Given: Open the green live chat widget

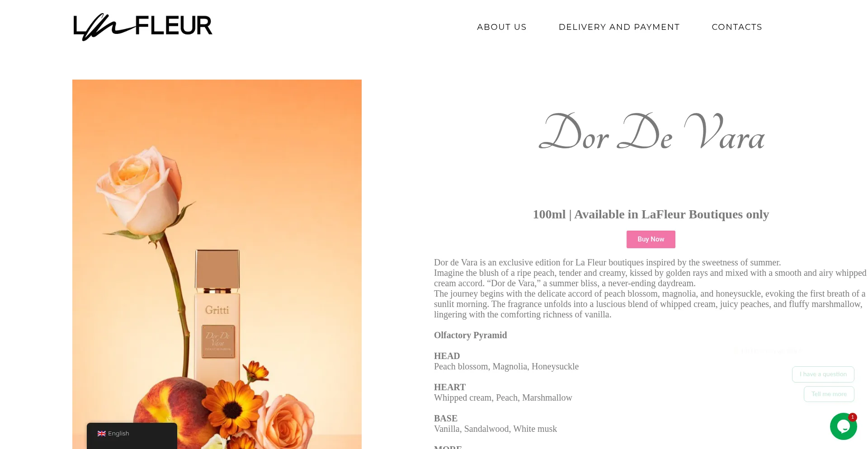Looking at the screenshot, I should (x=843, y=426).
